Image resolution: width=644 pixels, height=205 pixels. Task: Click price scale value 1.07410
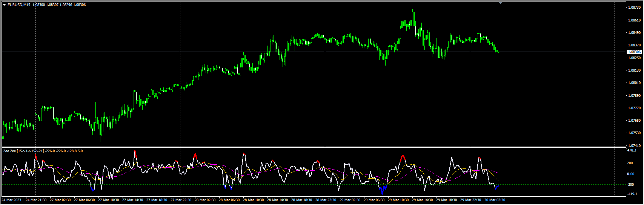(x=634, y=145)
